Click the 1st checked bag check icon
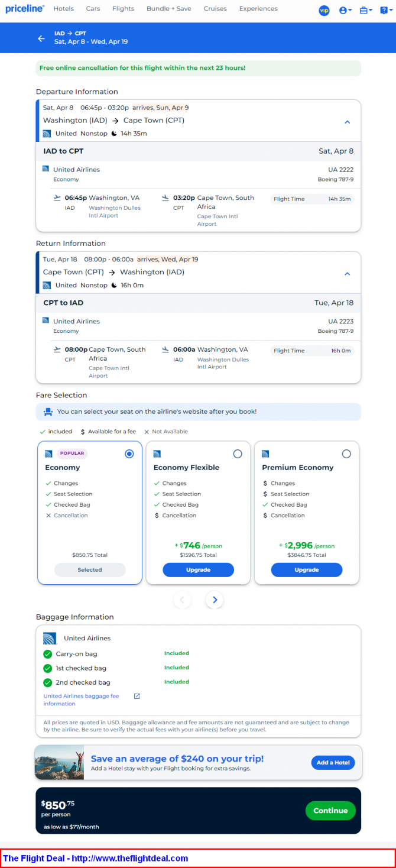396x868 pixels. click(x=48, y=668)
